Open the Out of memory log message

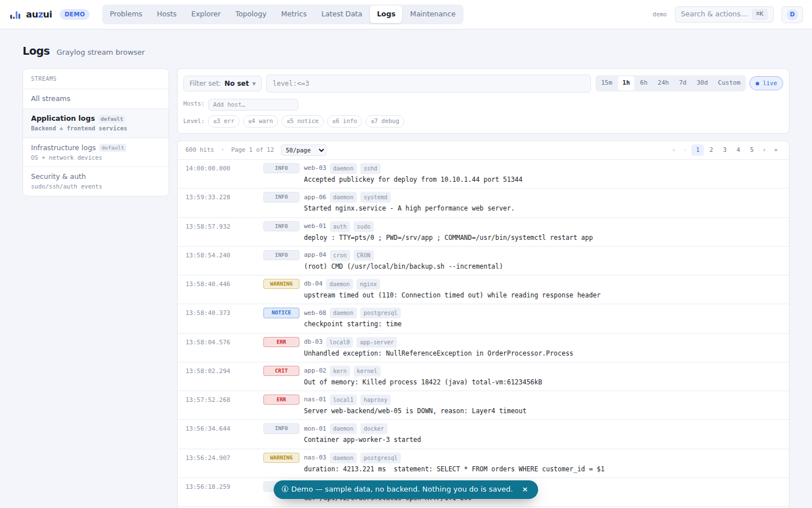(423, 382)
